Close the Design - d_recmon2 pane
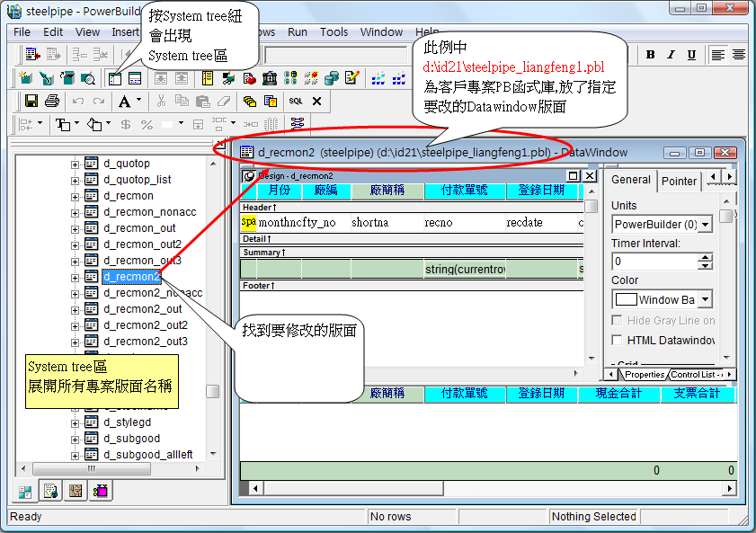 pos(590,176)
